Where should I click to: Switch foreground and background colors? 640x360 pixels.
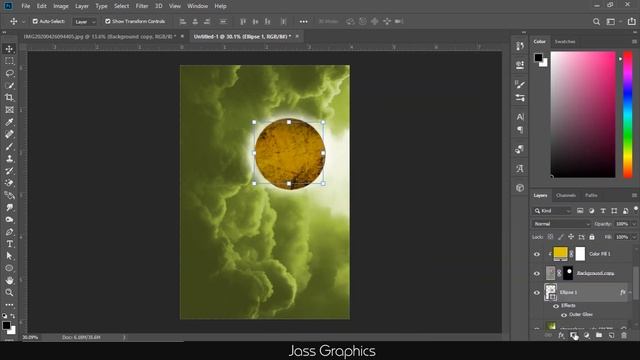13,316
